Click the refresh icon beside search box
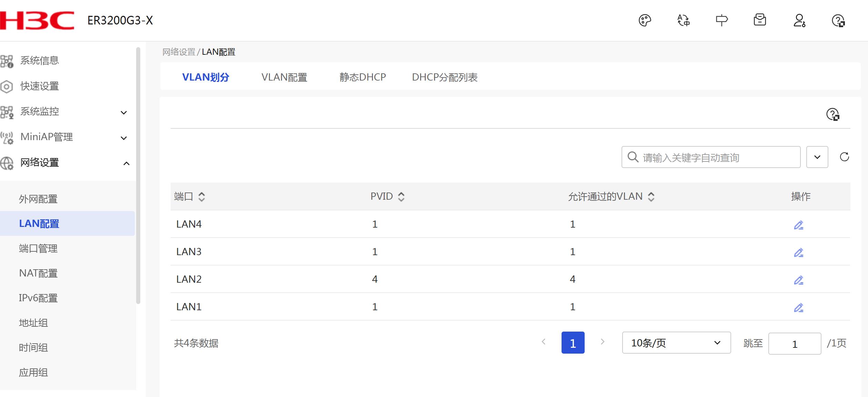868x397 pixels. (844, 157)
